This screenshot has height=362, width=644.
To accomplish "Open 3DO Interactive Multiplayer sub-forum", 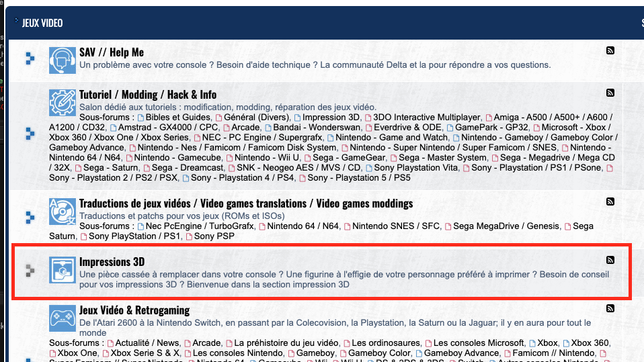I will point(427,118).
